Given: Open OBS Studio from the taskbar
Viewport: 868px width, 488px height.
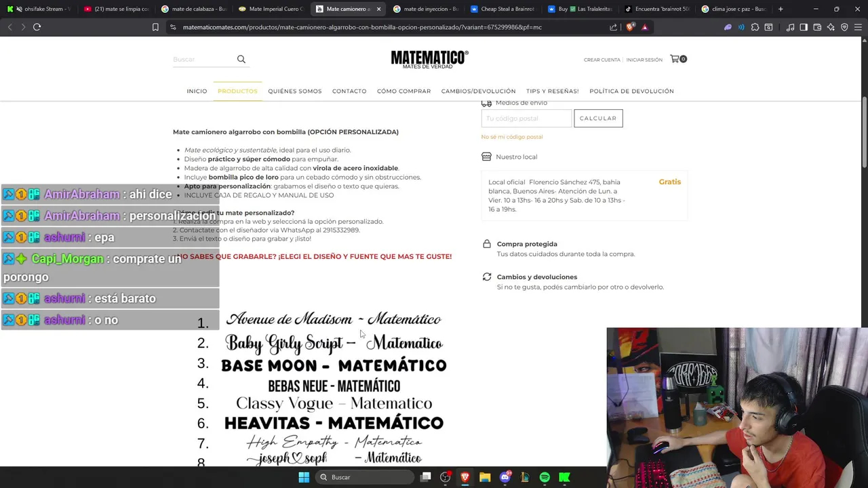Looking at the screenshot, I should click(446, 477).
